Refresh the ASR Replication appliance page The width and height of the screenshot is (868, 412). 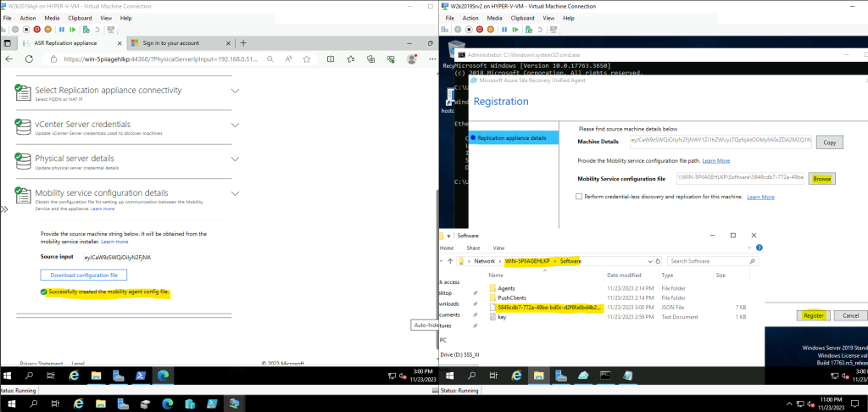pyautogui.click(x=29, y=58)
